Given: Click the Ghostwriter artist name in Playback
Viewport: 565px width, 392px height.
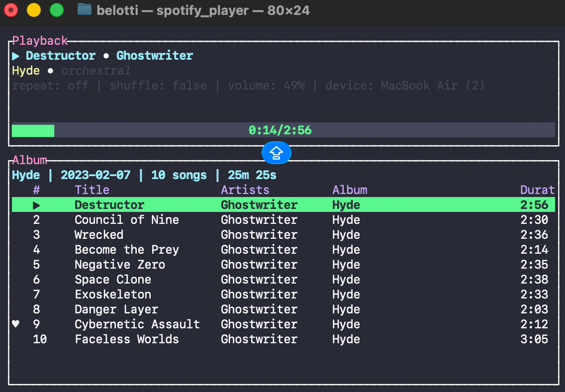Looking at the screenshot, I should (155, 56).
